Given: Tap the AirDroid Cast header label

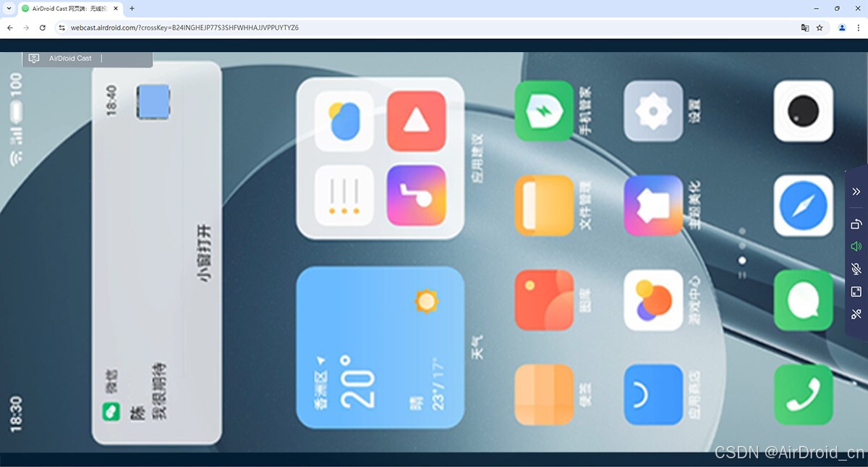Looking at the screenshot, I should (x=70, y=58).
